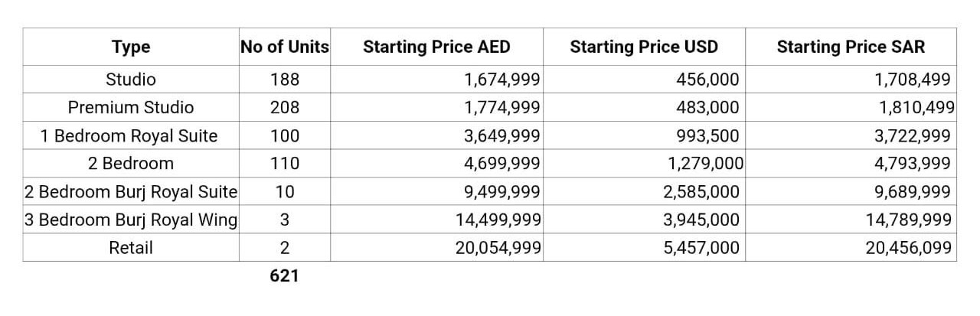Click the Starting Price AED header
The width and height of the screenshot is (980, 316).
click(436, 47)
